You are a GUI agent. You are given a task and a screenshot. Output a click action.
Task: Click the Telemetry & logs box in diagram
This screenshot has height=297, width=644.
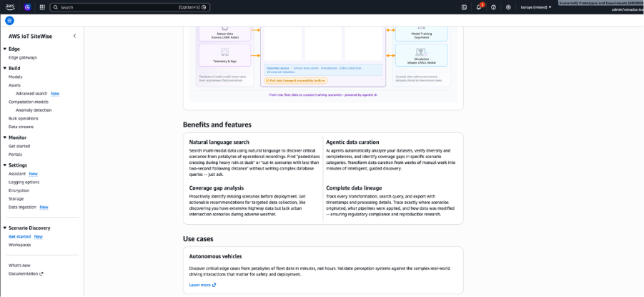(x=224, y=55)
